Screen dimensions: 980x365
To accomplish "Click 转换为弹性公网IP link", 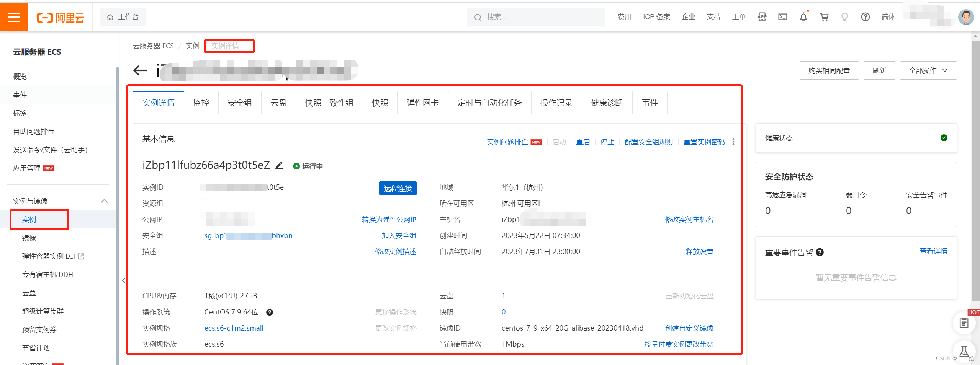I will (389, 220).
